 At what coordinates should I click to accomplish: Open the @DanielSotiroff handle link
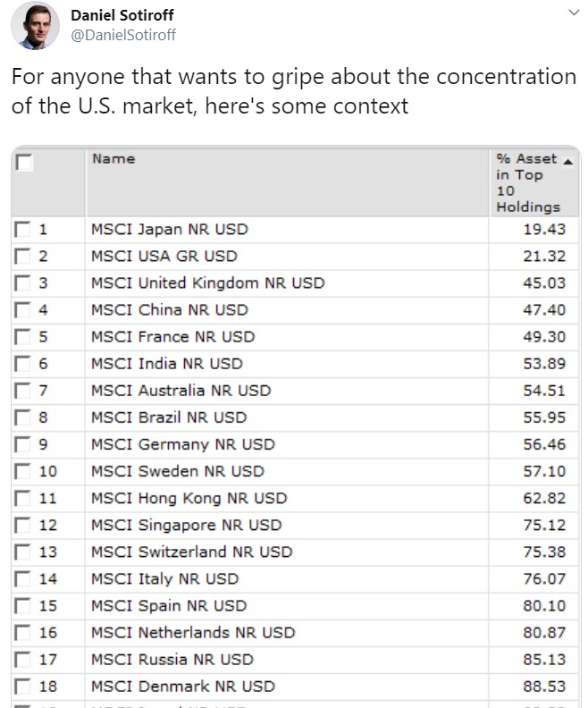[x=123, y=35]
